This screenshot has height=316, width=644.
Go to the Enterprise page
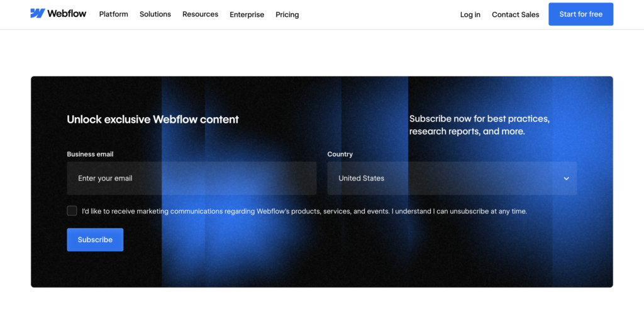point(247,14)
